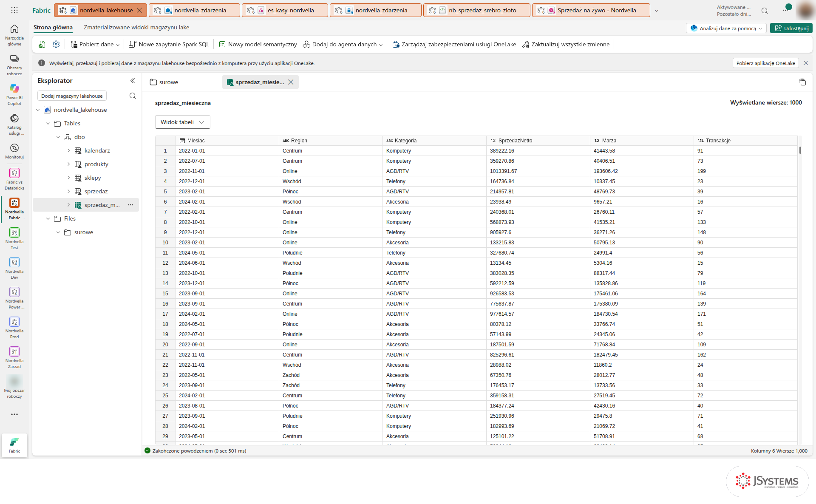Dismiss the OneLake info banner

806,63
